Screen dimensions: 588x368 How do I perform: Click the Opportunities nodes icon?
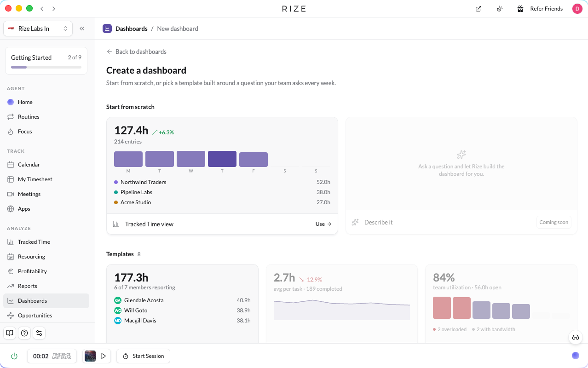coord(11,316)
